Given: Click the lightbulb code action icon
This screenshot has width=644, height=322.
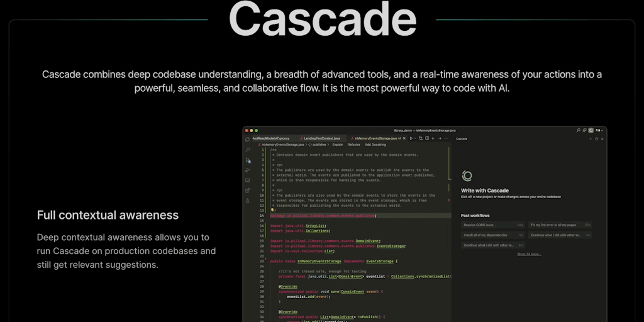Looking at the screenshot, I should pos(272,210).
